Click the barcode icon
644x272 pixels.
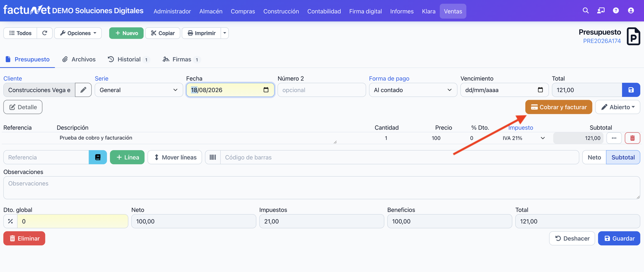(x=213, y=157)
